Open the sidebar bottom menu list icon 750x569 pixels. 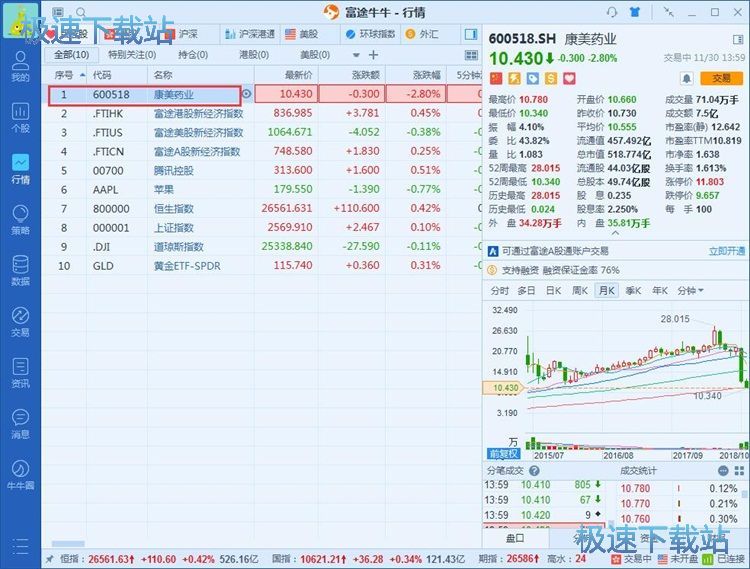pyautogui.click(x=20, y=546)
